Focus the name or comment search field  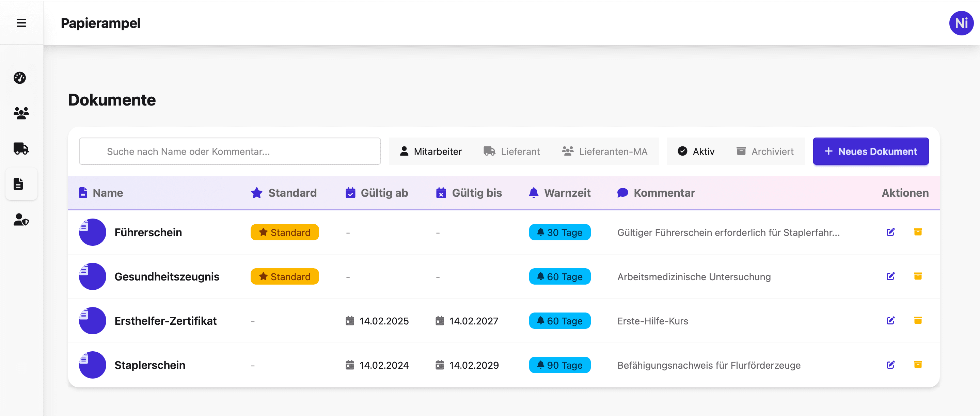tap(230, 151)
